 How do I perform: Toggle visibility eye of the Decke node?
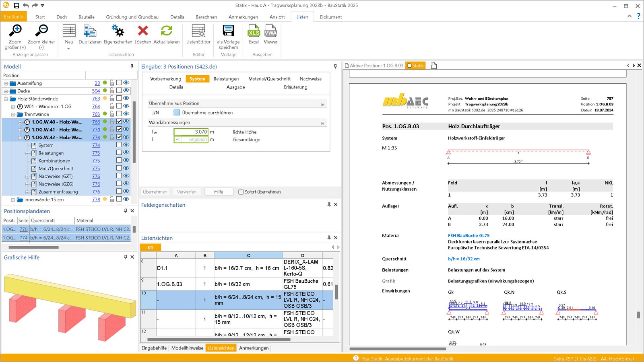(x=126, y=91)
